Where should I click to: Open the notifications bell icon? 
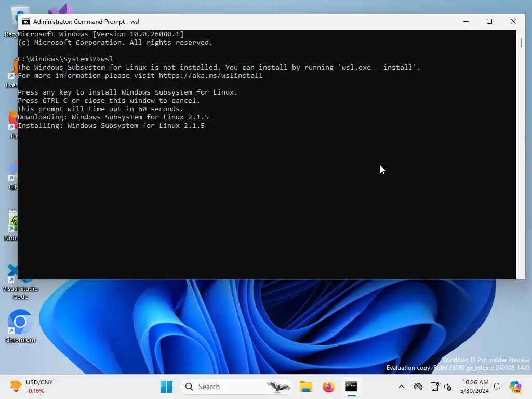pos(497,387)
